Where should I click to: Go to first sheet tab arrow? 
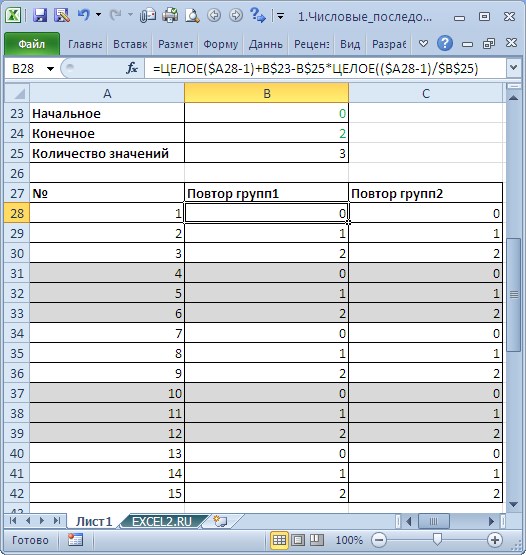click(13, 520)
